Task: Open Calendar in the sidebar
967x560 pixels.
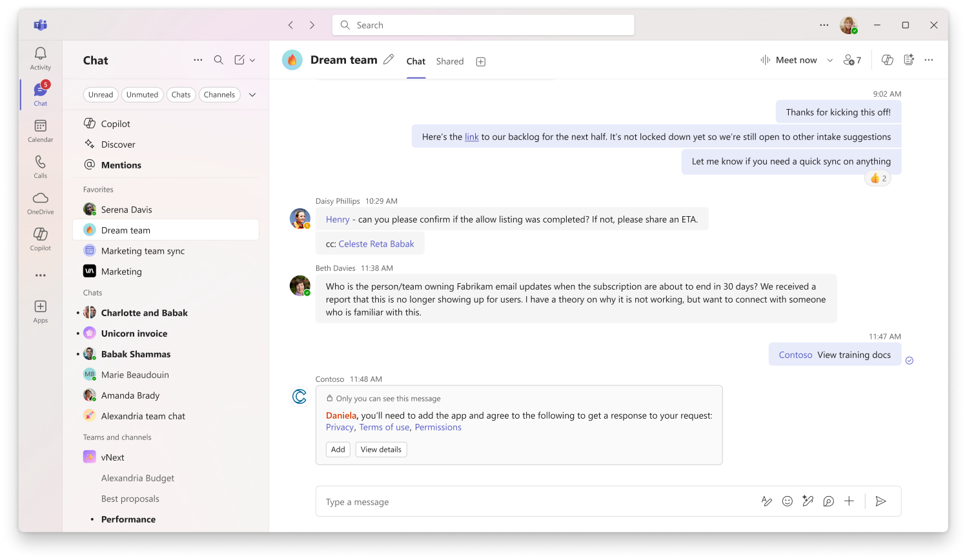Action: point(41,131)
